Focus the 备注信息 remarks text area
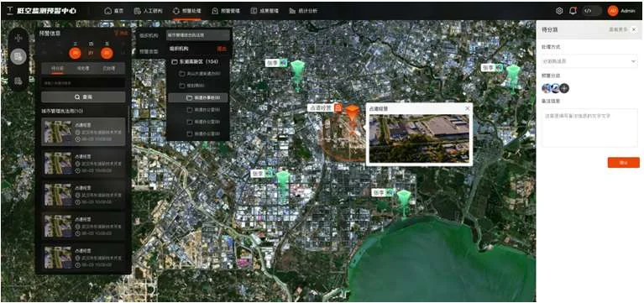Viewport: 644px width, 303px height. [x=589, y=128]
